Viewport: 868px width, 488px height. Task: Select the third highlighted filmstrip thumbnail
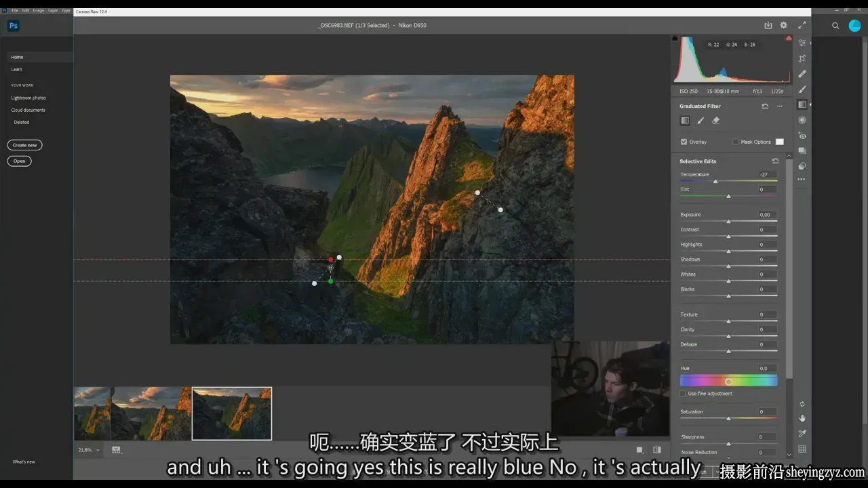pos(232,413)
